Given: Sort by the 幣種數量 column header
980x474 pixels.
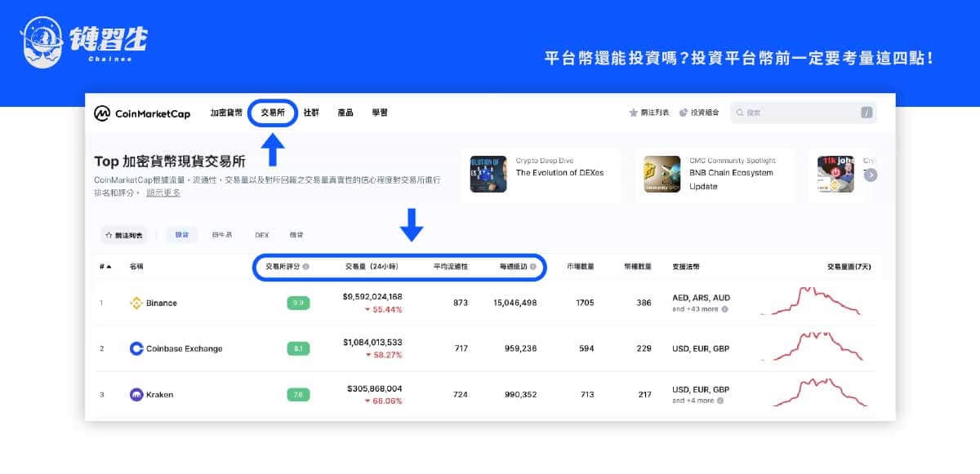Looking at the screenshot, I should (638, 267).
